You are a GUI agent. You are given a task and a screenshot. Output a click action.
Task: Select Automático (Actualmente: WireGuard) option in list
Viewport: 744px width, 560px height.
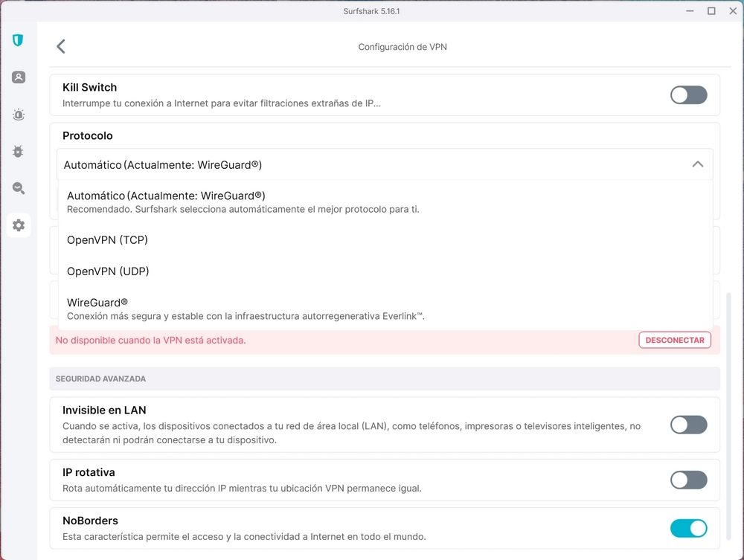(x=385, y=202)
